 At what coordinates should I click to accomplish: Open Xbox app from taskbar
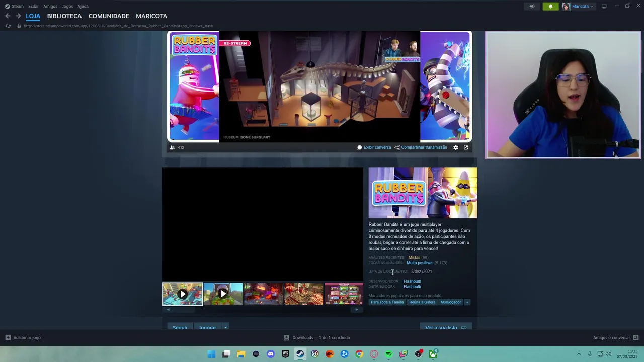(x=433, y=354)
